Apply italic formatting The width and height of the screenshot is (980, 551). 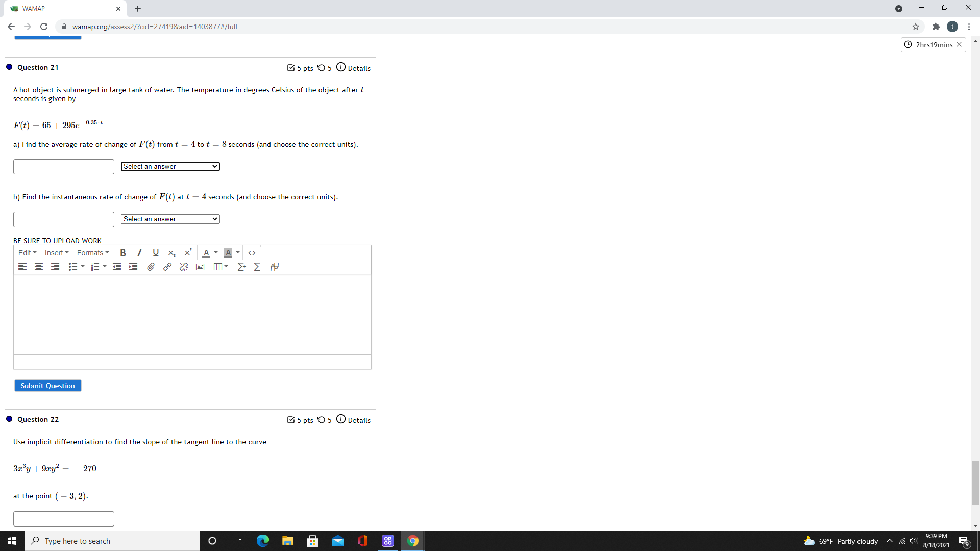(139, 253)
